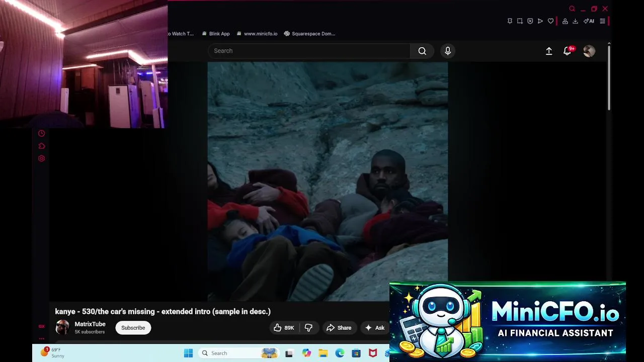
Task: Take a snapshot with the capture icon
Action: coord(520,21)
